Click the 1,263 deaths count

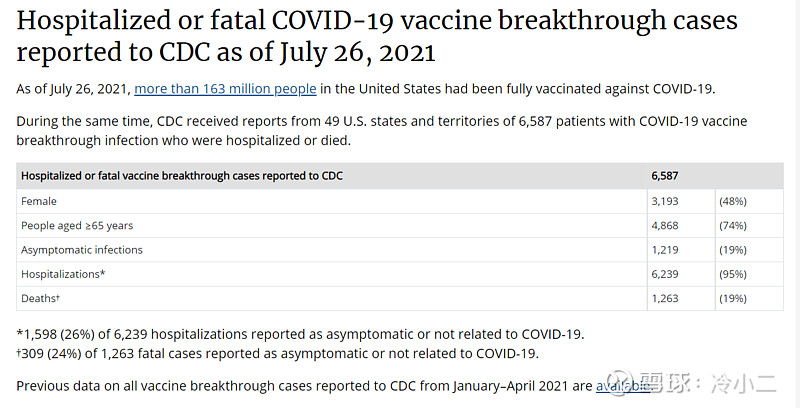665,298
